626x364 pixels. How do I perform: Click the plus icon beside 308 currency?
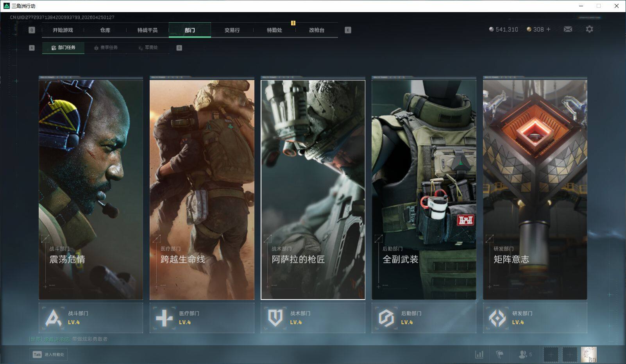coord(548,29)
